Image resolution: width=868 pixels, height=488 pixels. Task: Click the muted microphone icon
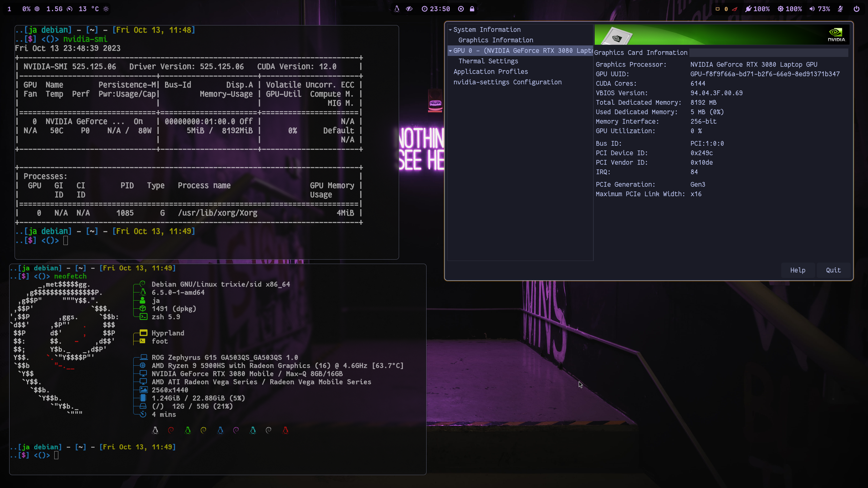click(840, 9)
